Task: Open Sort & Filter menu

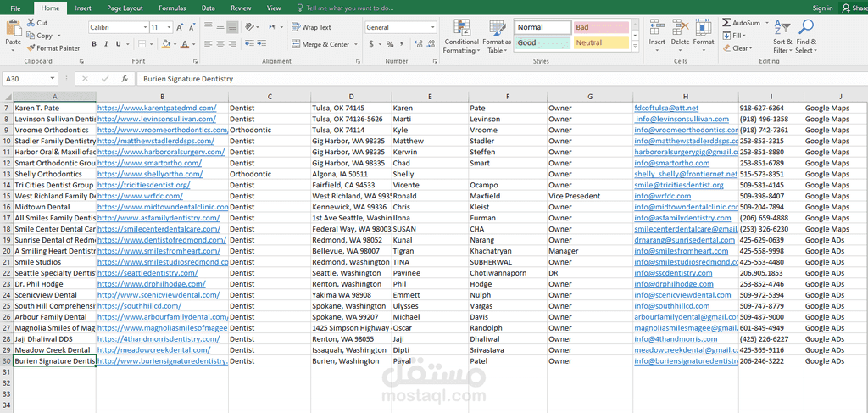Action: click(x=782, y=36)
